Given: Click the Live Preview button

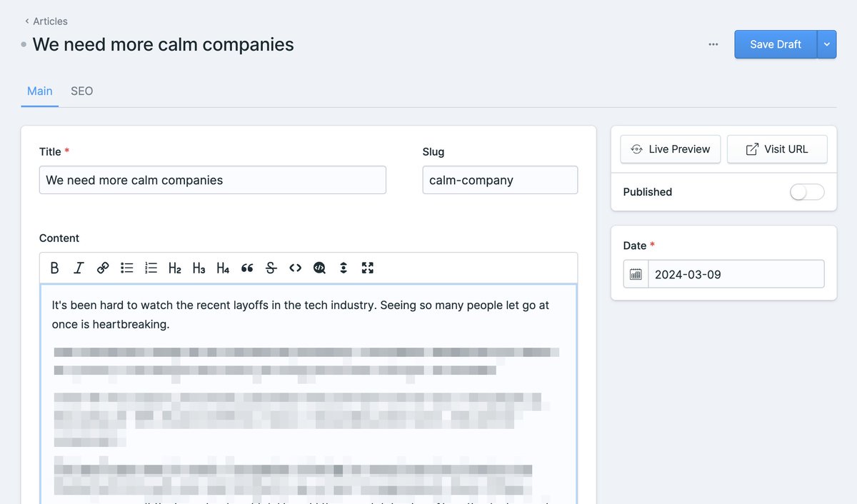Looking at the screenshot, I should point(670,149).
